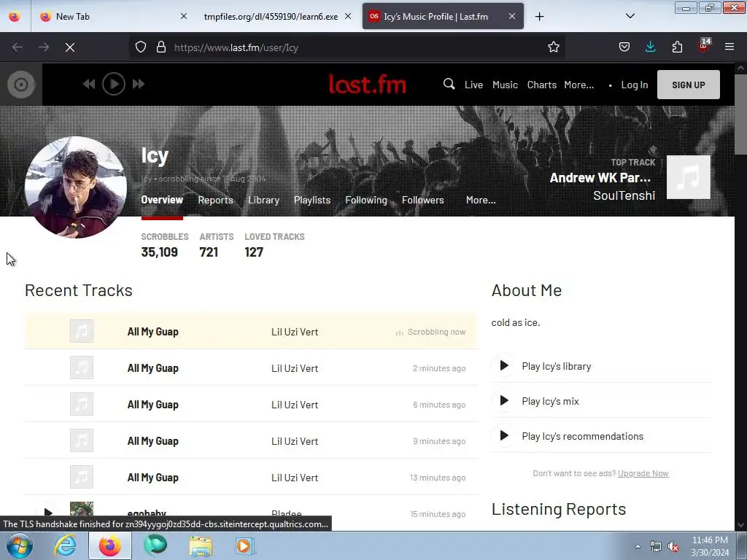Screen dimensions: 747x560
Task: Open a new browser tab with plus
Action: pyautogui.click(x=539, y=17)
